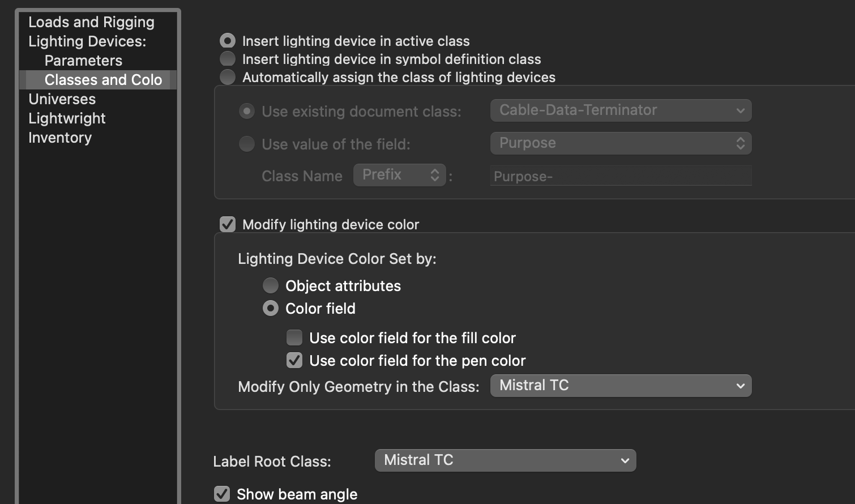
Task: Enable automatically assign the class of lighting devices
Action: pos(227,76)
